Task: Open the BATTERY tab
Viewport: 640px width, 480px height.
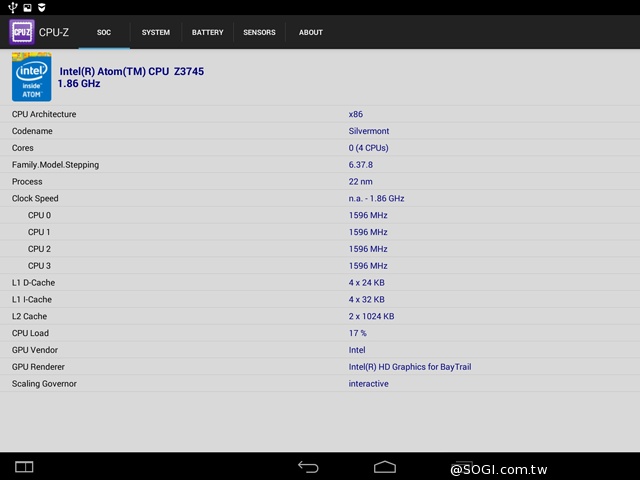Action: tap(208, 32)
